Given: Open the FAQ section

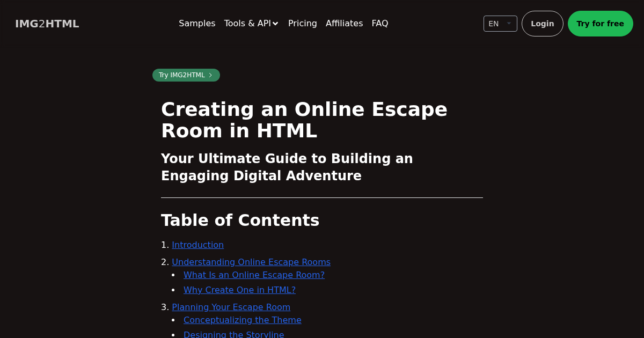Looking at the screenshot, I should (x=379, y=24).
